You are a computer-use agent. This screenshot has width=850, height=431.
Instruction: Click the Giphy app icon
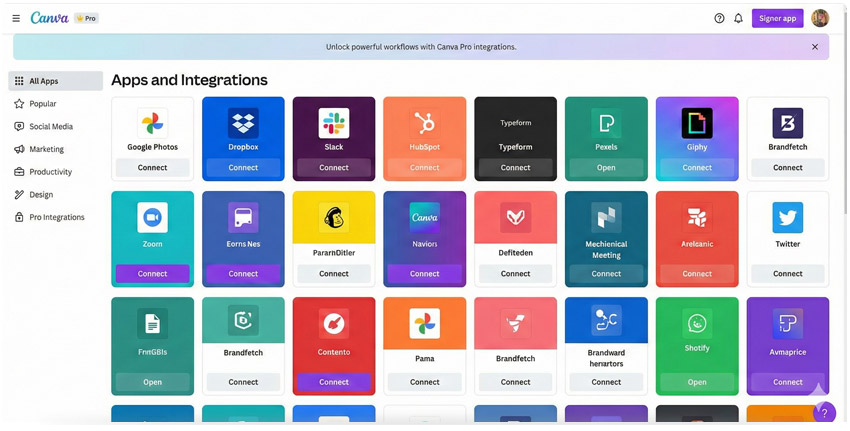click(x=697, y=123)
